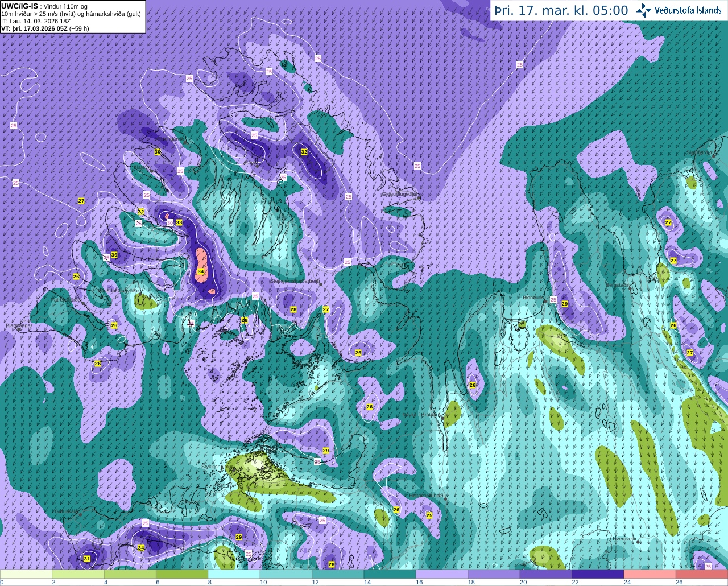Click the red swatch above 26 m/s
This screenshot has width=728, height=586.
pyautogui.click(x=702, y=574)
